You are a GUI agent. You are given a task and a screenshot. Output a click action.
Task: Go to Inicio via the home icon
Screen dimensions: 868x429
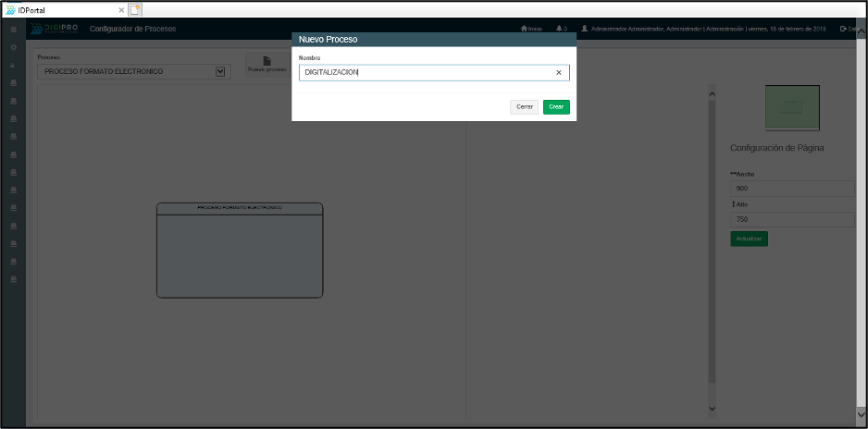point(525,29)
